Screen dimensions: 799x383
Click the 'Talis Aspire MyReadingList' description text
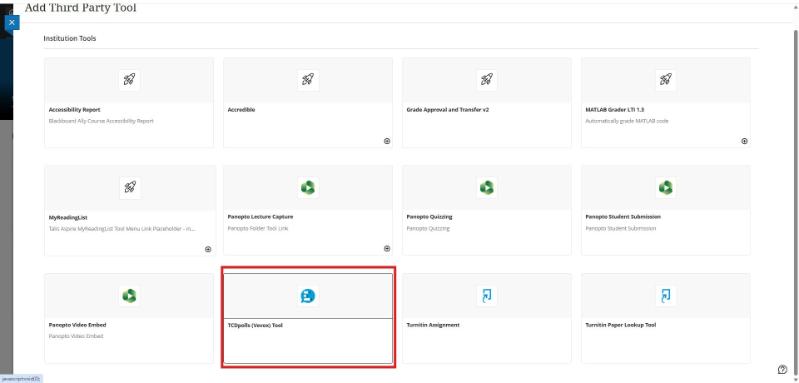click(x=122, y=229)
